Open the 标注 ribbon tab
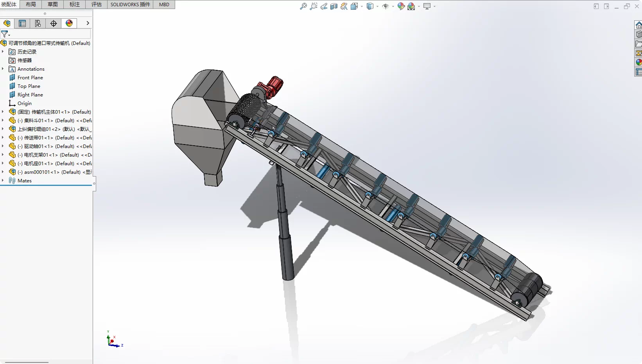Viewport: 642px width, 364px height. coord(74,4)
